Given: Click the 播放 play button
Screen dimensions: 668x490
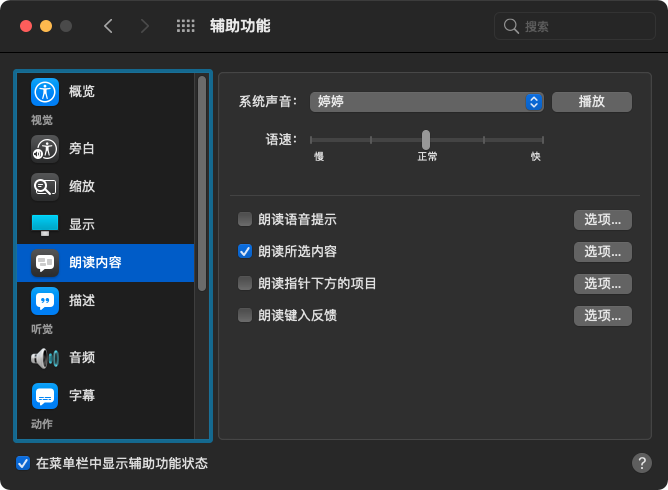Looking at the screenshot, I should click(592, 101).
